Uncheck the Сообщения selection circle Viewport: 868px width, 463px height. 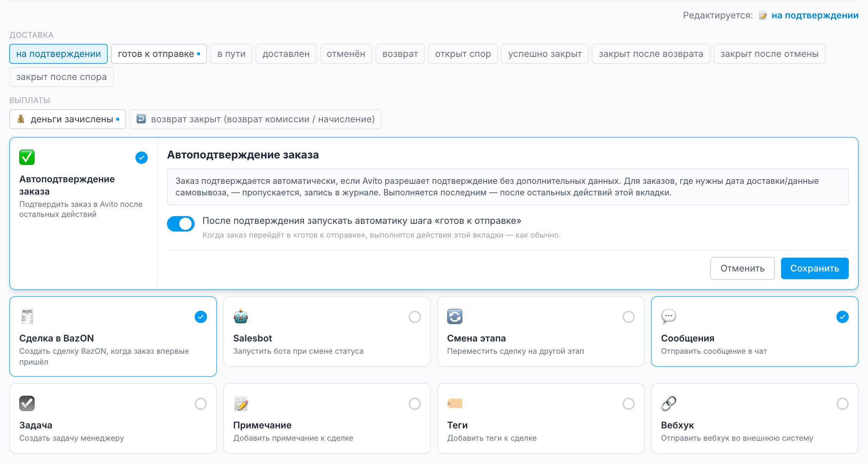pos(843,317)
